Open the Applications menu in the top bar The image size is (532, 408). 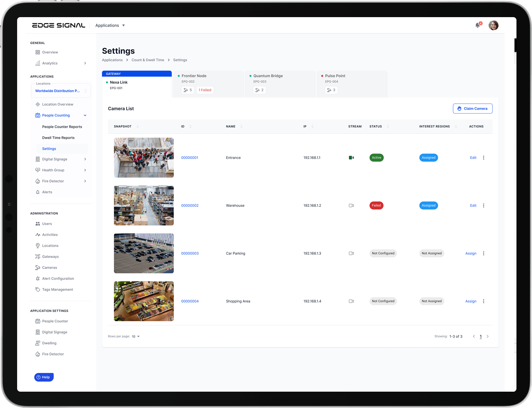click(110, 25)
